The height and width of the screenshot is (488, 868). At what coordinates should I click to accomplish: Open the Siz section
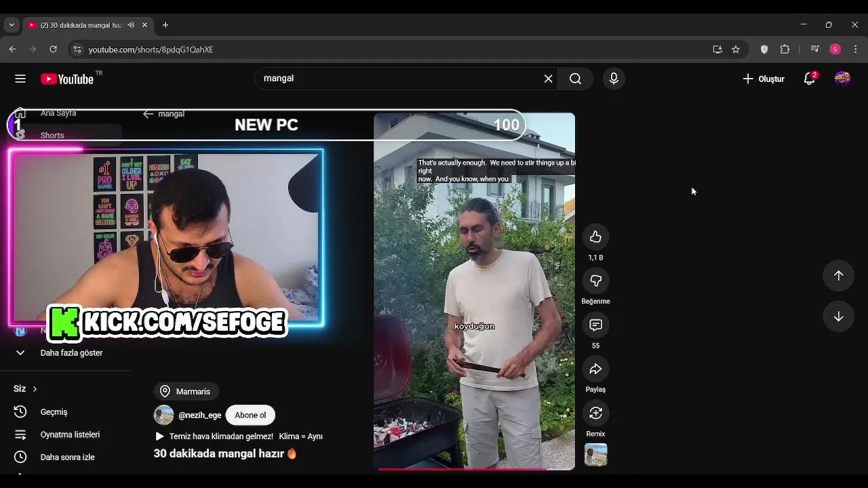tap(25, 388)
